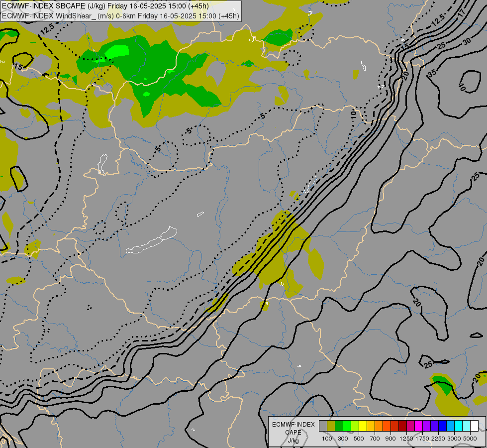Click the SBCAPE header line
The height and width of the screenshot is (448, 487).
point(105,6)
